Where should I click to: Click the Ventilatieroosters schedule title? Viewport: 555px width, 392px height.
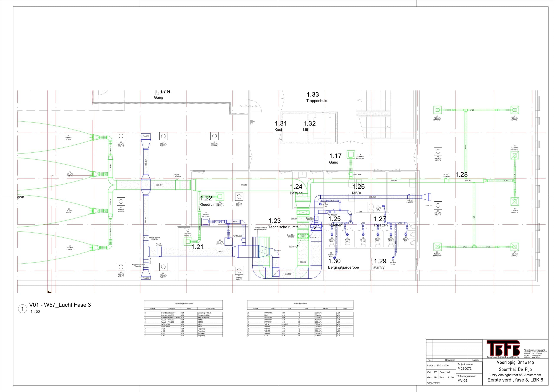point(300,304)
